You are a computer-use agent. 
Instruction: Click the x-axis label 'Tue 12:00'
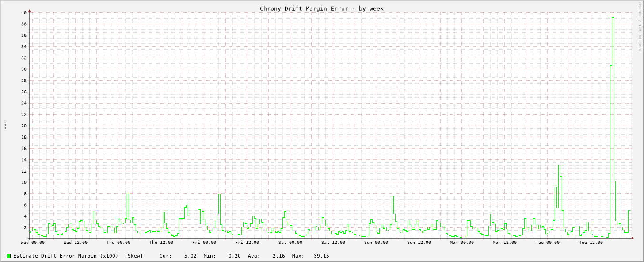point(591,242)
